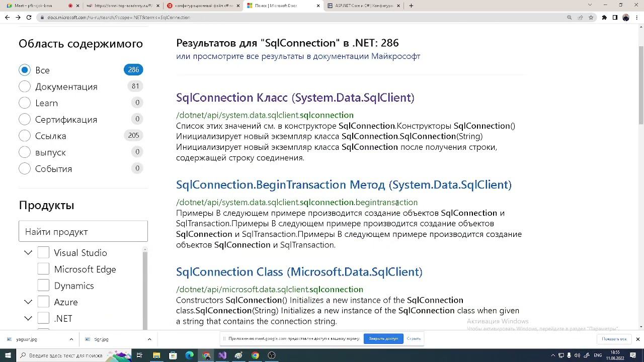Select the 'Ссылка' radio button
The width and height of the screenshot is (644, 362).
pyautogui.click(x=25, y=136)
